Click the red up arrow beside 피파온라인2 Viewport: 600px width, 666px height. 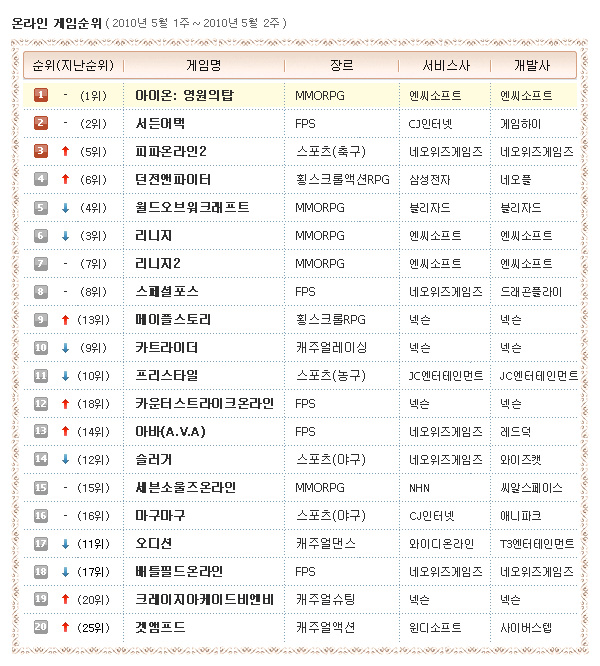point(65,151)
